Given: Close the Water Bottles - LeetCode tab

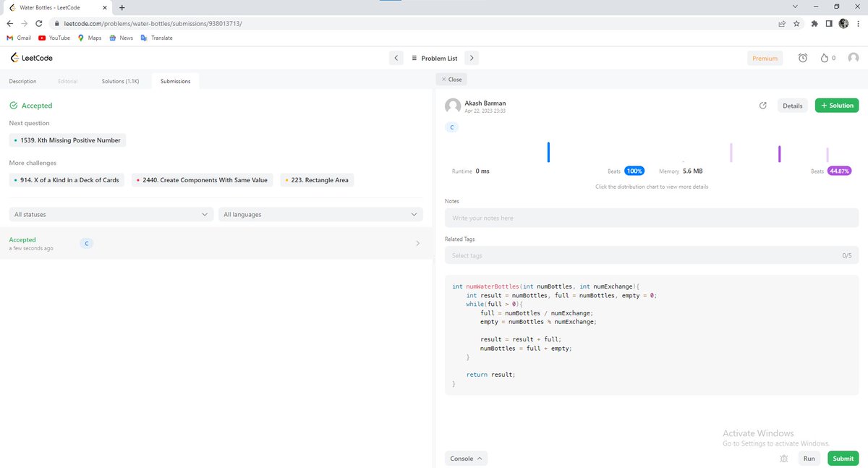Looking at the screenshot, I should click(x=106, y=7).
